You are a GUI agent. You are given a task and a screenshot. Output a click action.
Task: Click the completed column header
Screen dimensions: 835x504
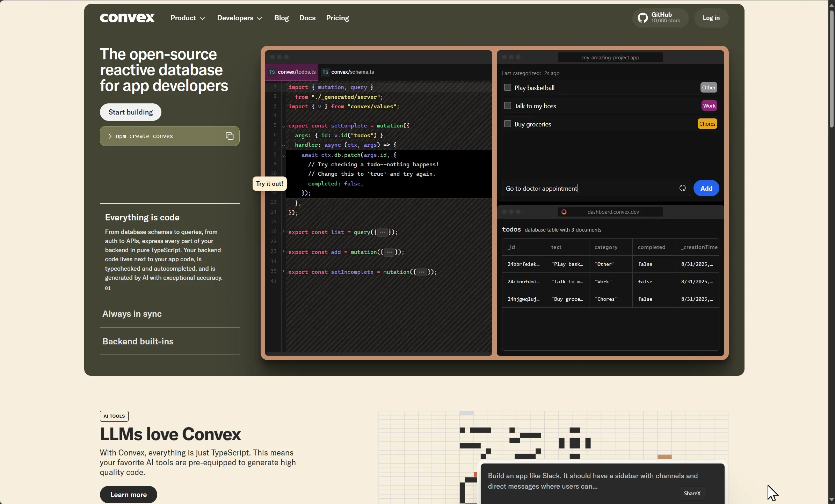654,247
